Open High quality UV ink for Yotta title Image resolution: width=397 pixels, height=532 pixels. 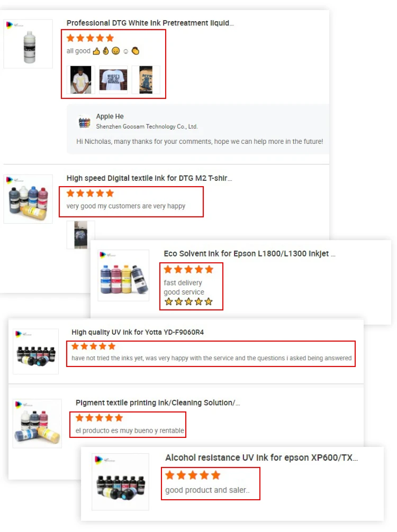coord(138,332)
